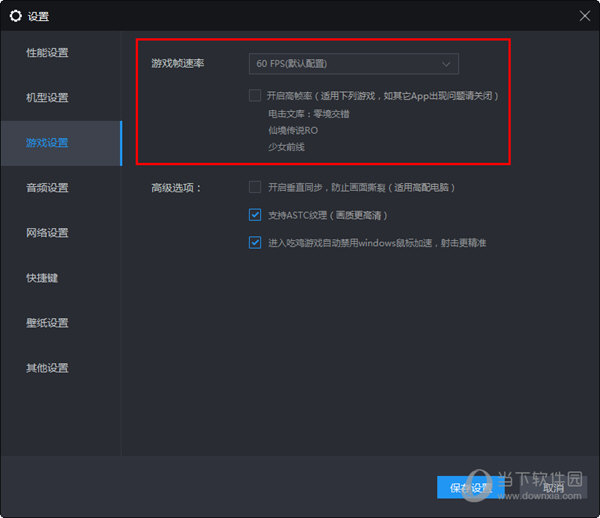Enable the 开启高帧率 checkbox
This screenshot has width=600, height=518.
(255, 95)
